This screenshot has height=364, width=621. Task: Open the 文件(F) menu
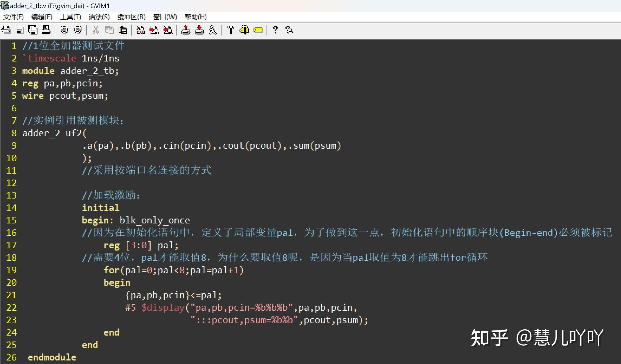[x=13, y=17]
